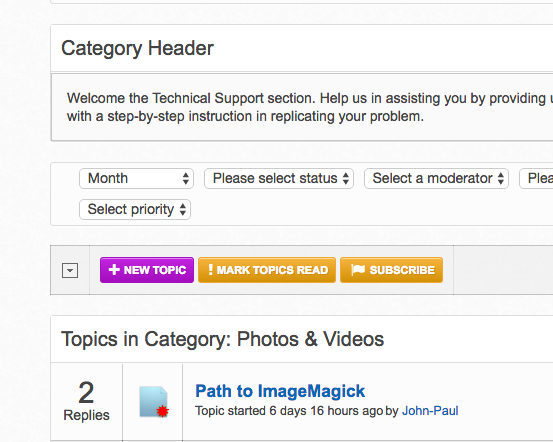Click the topic document icon with red star

point(154,402)
